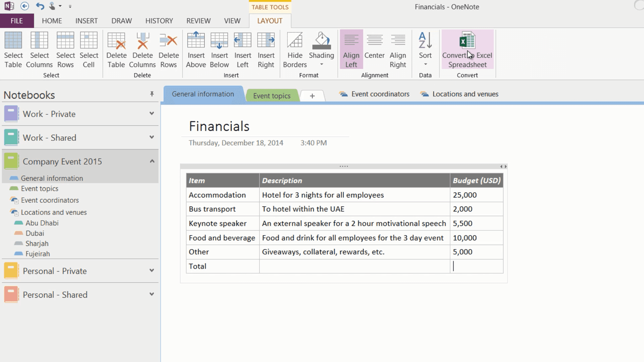Collapse the Company Event 2015 notebook
The height and width of the screenshot is (362, 644).
tap(152, 161)
